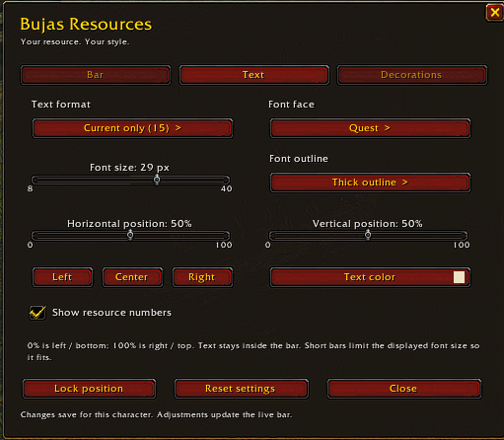Click the Font size slider handle
The width and height of the screenshot is (504, 440).
157,180
